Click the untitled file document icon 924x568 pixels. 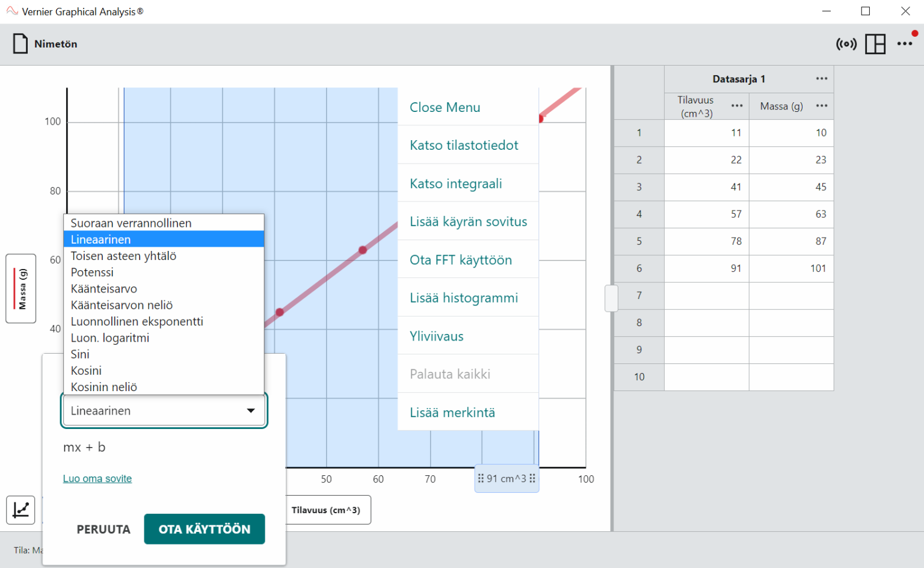[20, 44]
